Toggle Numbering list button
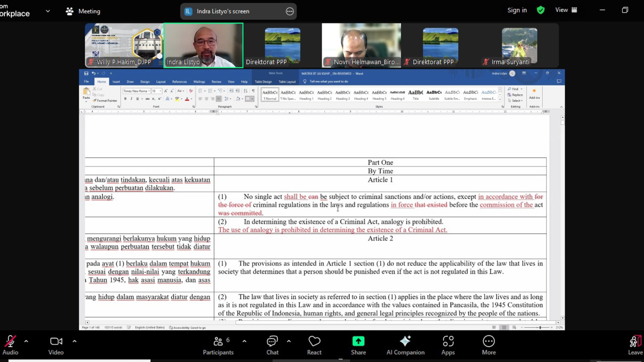The height and width of the screenshot is (362, 644). (210, 91)
